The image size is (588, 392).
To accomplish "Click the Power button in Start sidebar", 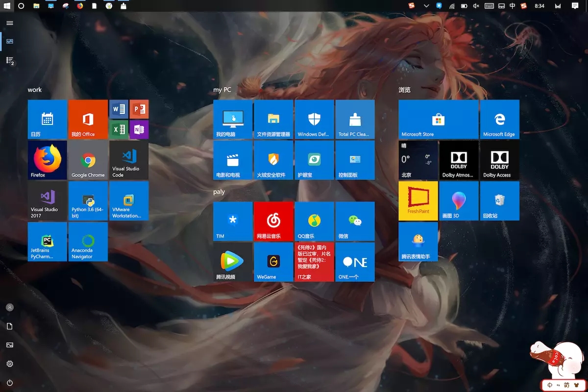I will pos(10,383).
